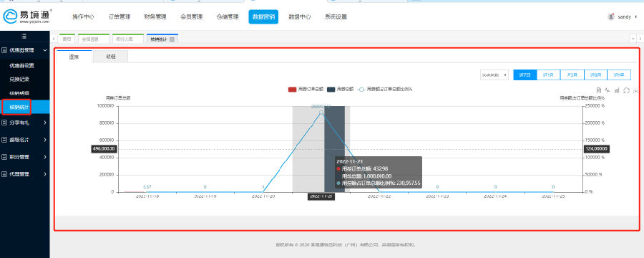Open the 订单管理 top menu
This screenshot has width=644, height=258.
(x=119, y=17)
